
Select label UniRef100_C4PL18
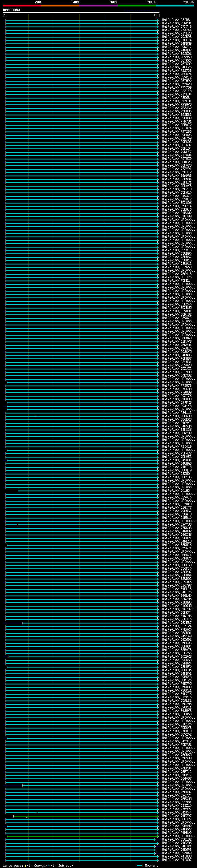pos(177,541)
